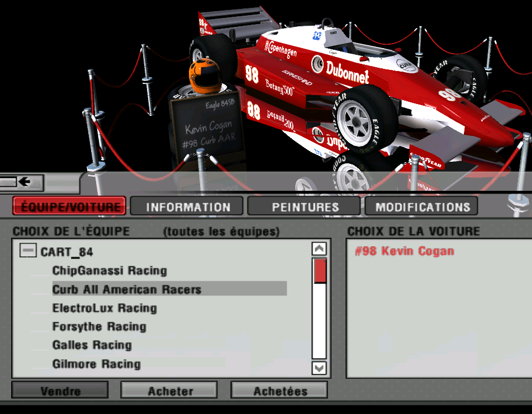The width and height of the screenshot is (532, 414).
Task: Collapse the CART_84 tree node
Action: [28, 251]
